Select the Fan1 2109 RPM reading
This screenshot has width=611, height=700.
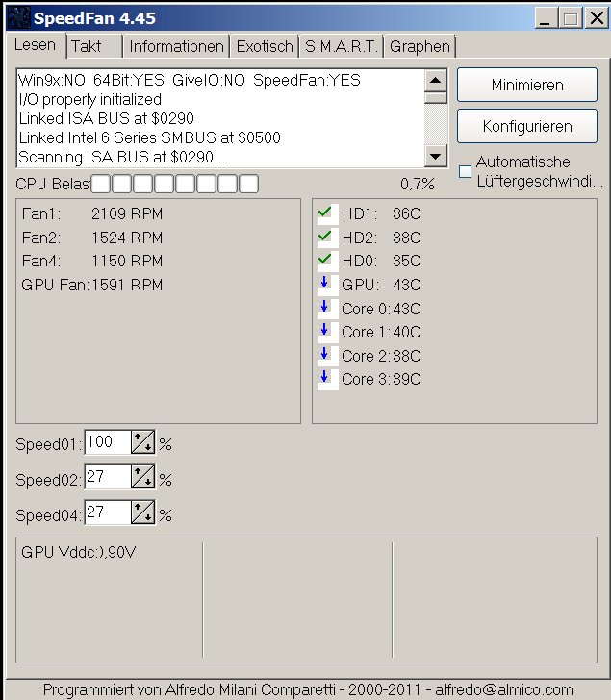[92, 213]
